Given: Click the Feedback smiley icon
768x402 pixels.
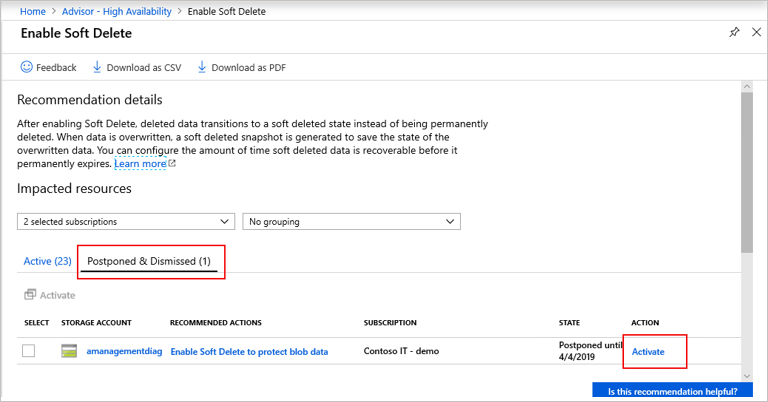Looking at the screenshot, I should coord(26,68).
